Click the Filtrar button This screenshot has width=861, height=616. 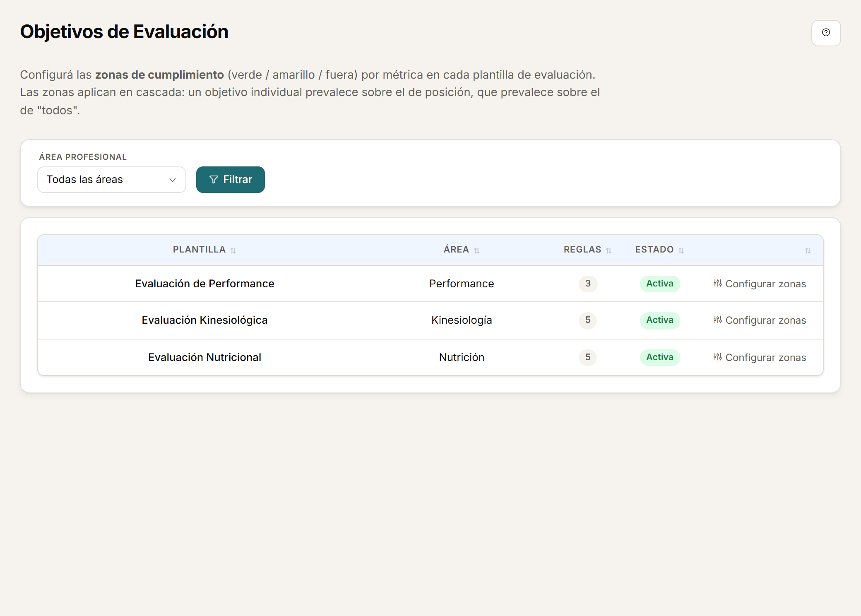tap(231, 180)
